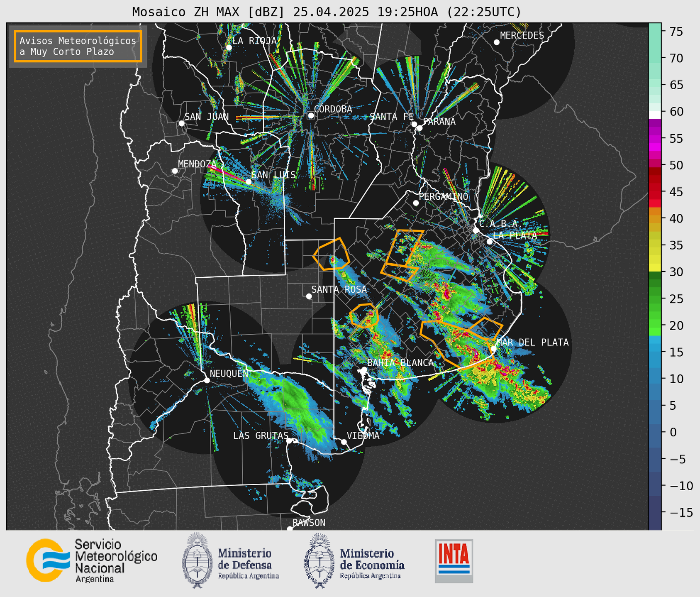This screenshot has width=700, height=597.
Task: Click the 30 scale label
Action: pyautogui.click(x=676, y=272)
